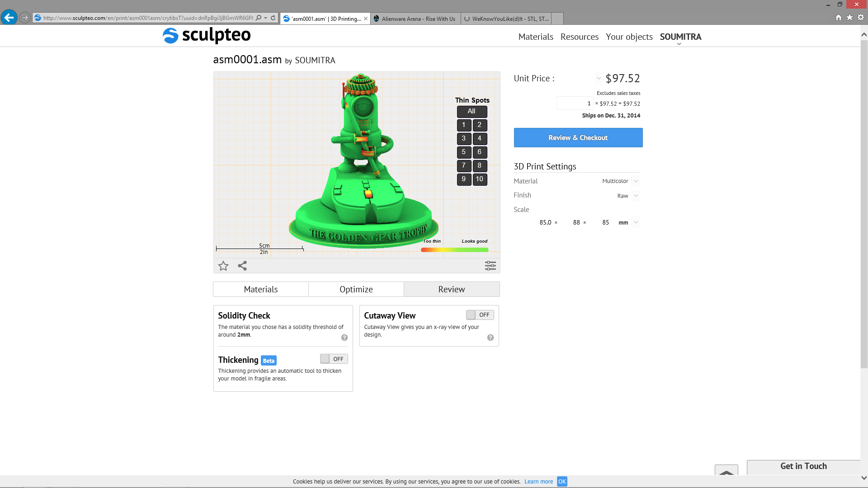The width and height of the screenshot is (868, 488).
Task: Select thin spot 6
Action: (480, 152)
